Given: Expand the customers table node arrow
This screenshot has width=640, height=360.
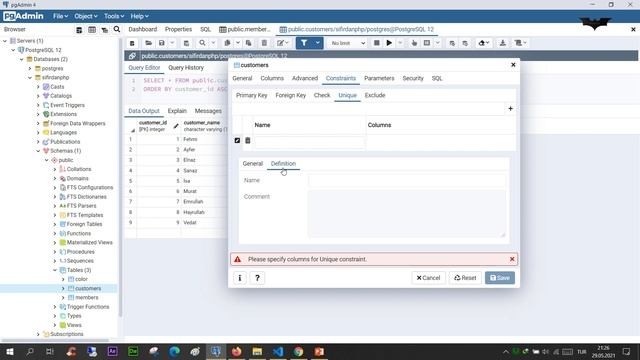Looking at the screenshot, I should (x=63, y=289).
